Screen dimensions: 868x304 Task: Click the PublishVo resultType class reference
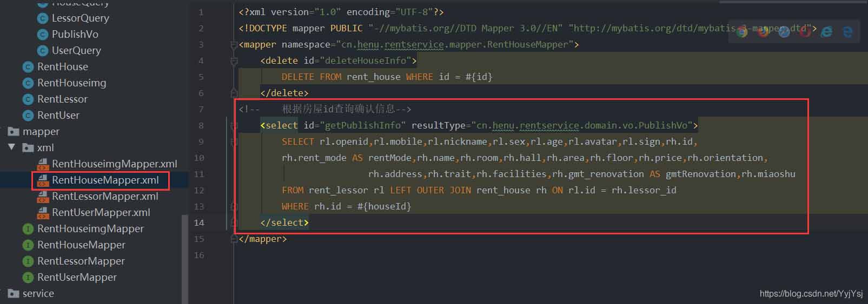pyautogui.click(x=581, y=125)
